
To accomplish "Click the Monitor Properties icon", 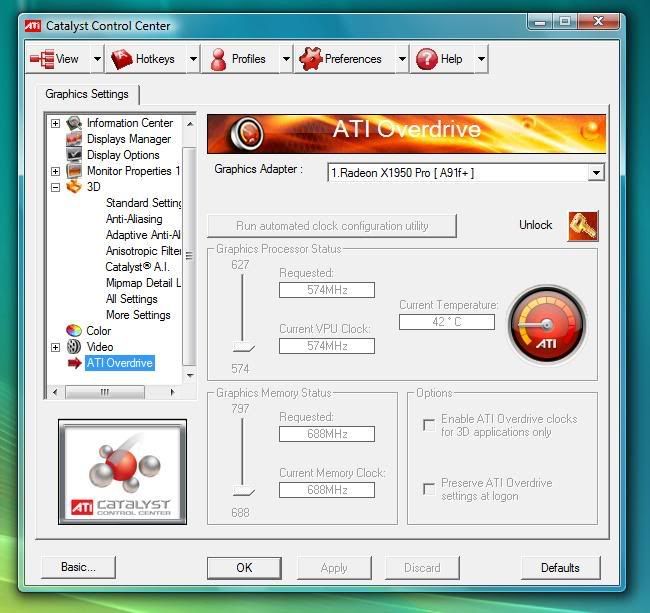I will coord(74,171).
